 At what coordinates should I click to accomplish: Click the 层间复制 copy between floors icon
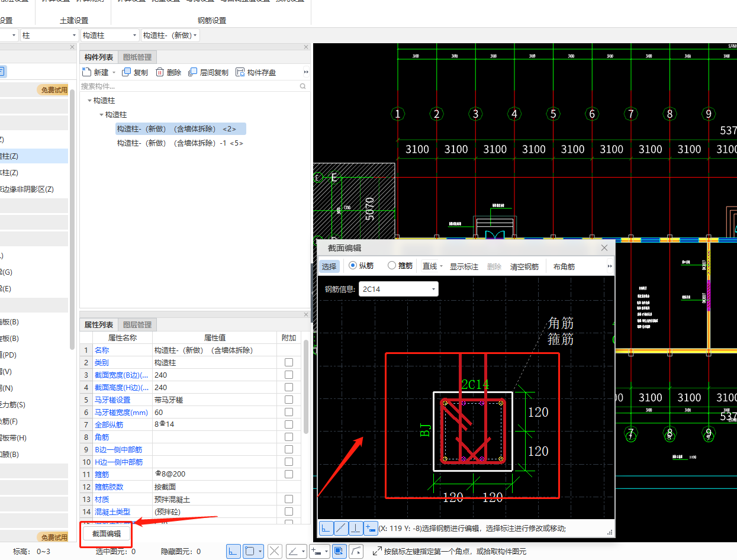193,72
